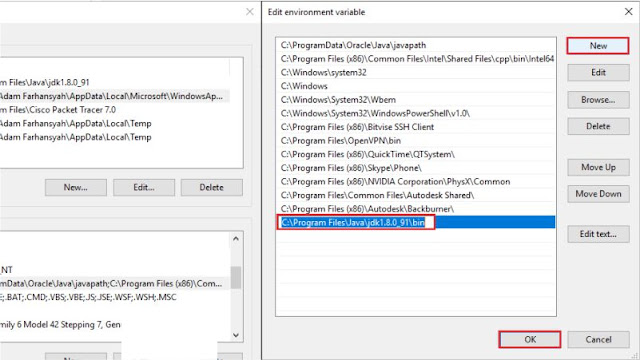Select C:\ProgramData\Oracle\Java\javapath entry

pos(416,45)
